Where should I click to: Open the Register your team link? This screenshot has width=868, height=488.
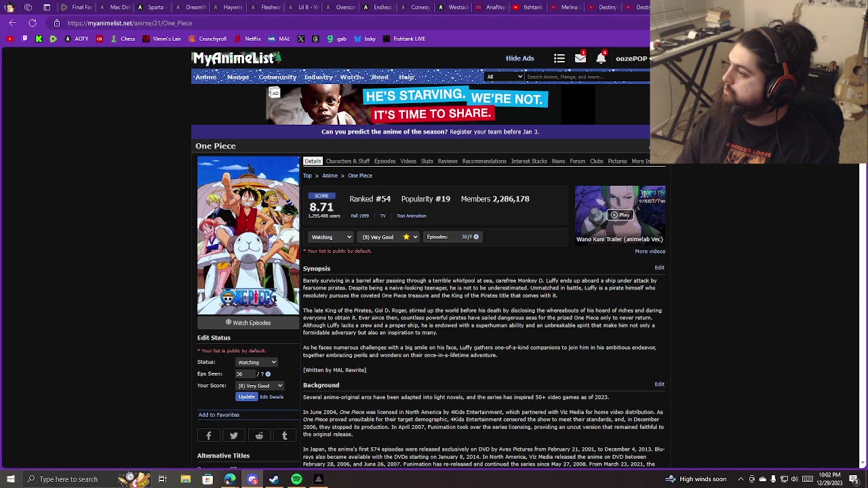(x=494, y=132)
